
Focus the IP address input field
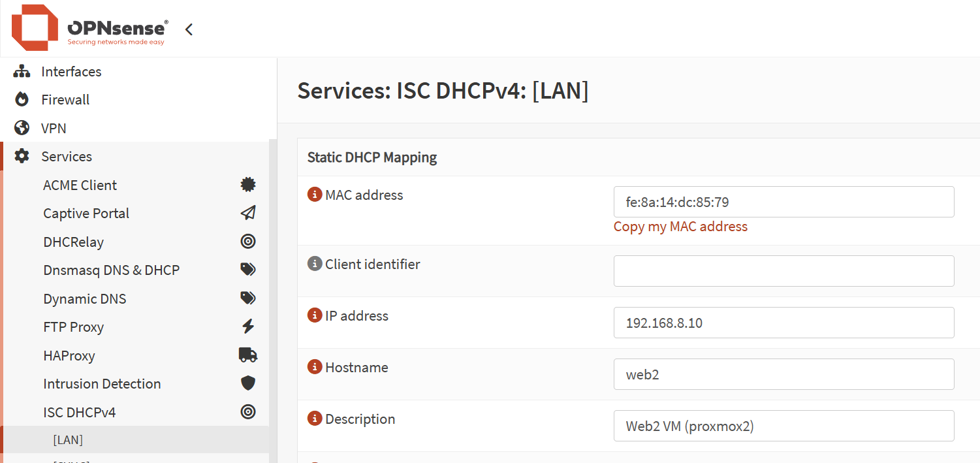[783, 323]
